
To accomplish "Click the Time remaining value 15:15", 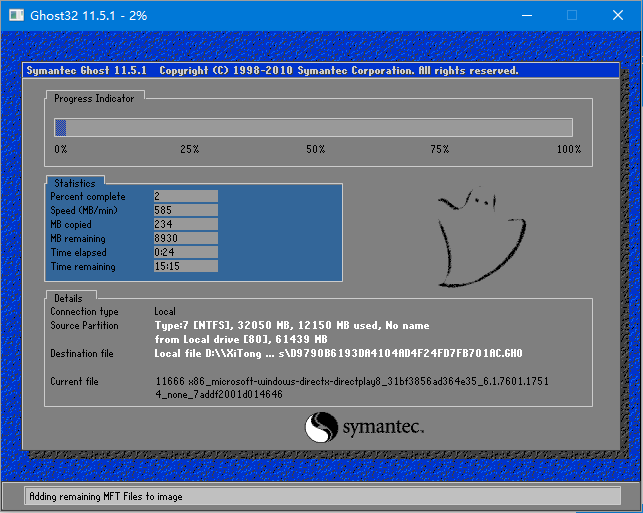I will (184, 267).
